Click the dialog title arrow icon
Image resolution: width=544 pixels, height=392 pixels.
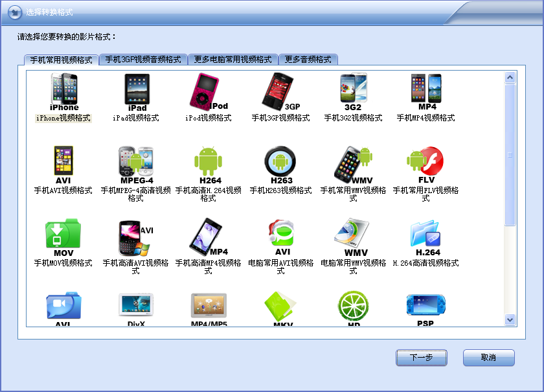click(x=14, y=12)
